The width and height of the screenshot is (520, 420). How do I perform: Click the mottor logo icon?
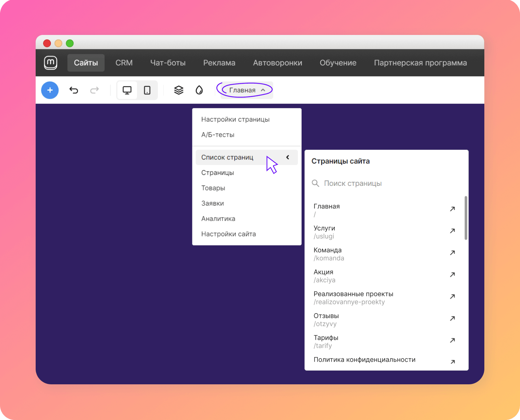point(51,62)
